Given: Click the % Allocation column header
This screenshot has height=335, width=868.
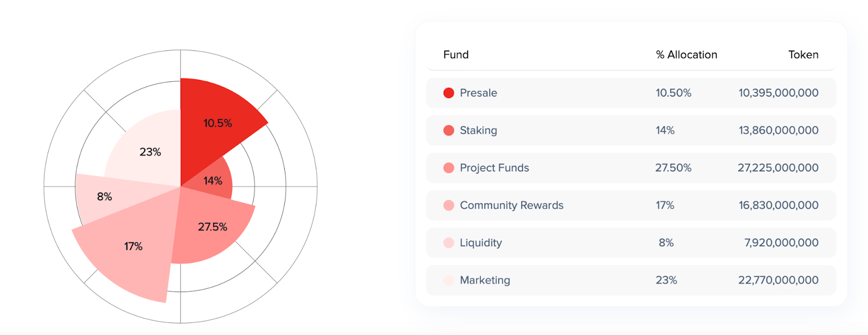Looking at the screenshot, I should point(686,55).
